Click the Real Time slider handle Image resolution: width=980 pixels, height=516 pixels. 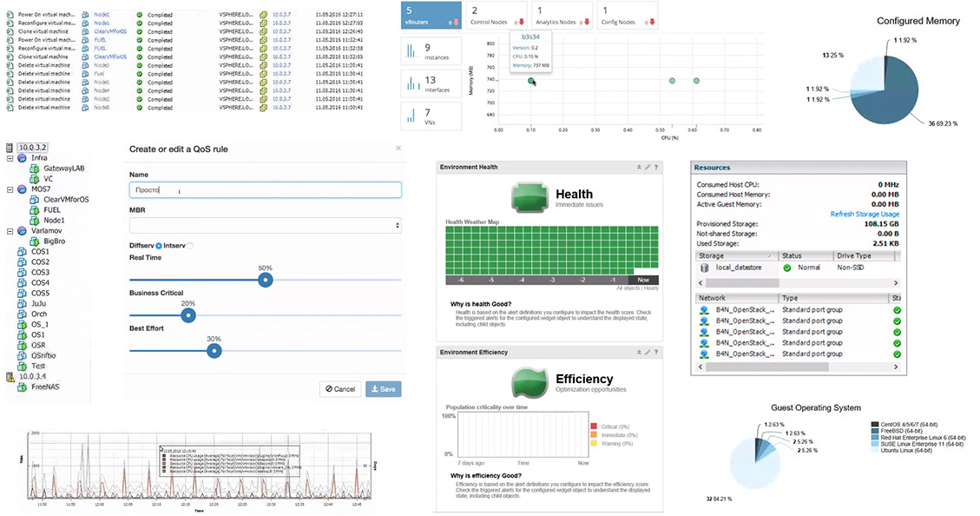[x=266, y=280]
